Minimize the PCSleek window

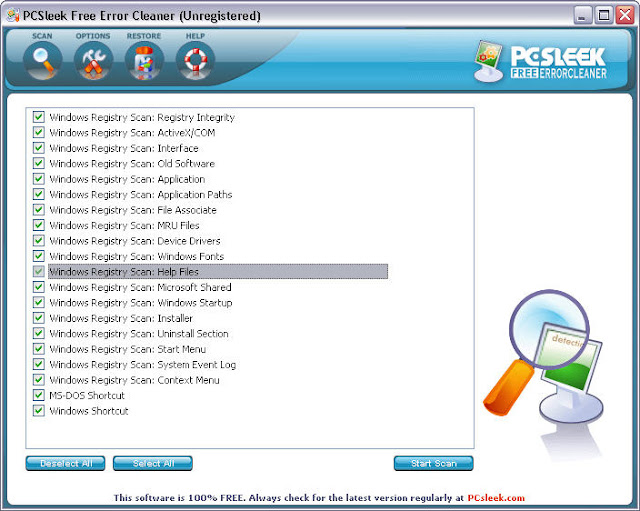pyautogui.click(x=582, y=16)
